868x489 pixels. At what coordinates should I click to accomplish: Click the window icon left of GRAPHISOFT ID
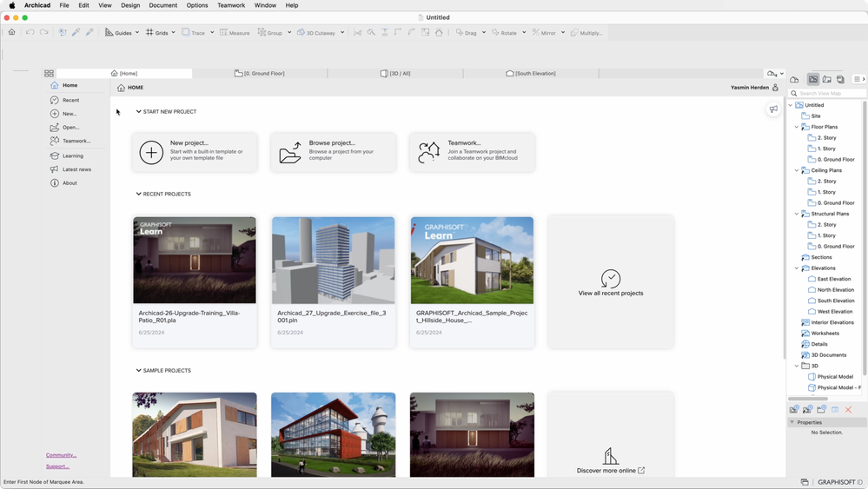click(805, 482)
